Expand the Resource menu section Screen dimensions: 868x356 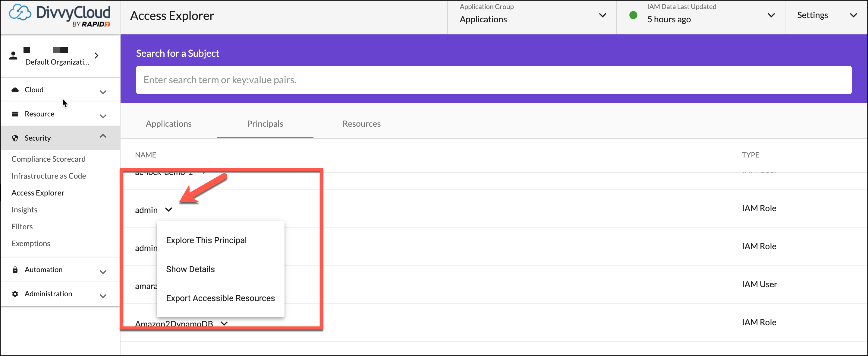tap(103, 116)
